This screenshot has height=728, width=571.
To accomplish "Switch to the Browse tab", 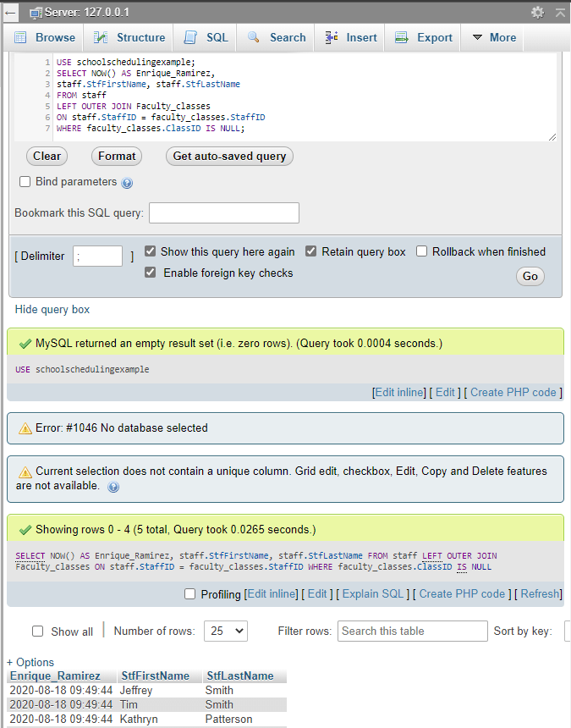I will click(45, 37).
